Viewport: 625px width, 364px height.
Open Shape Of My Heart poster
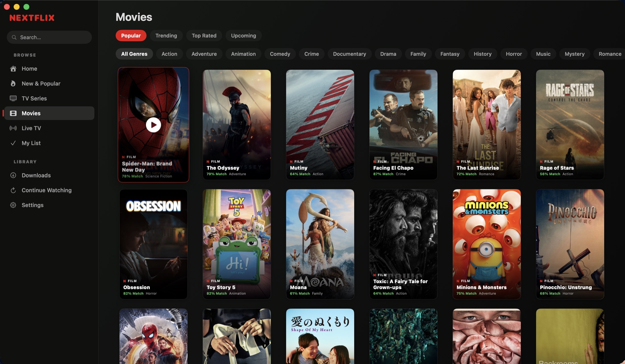(x=320, y=336)
